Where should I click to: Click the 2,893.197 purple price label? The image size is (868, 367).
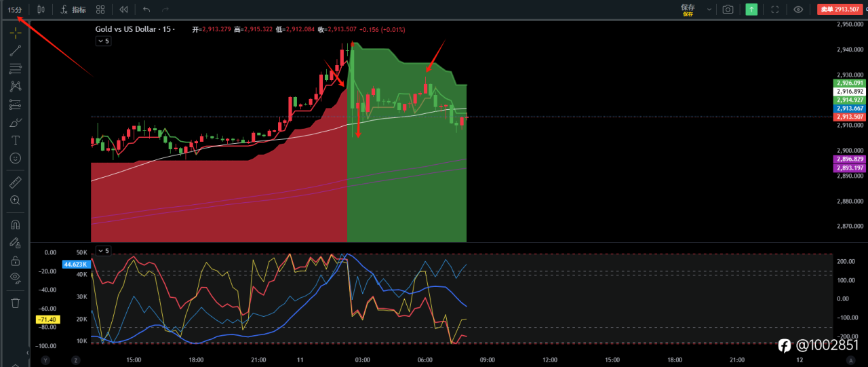pyautogui.click(x=848, y=168)
